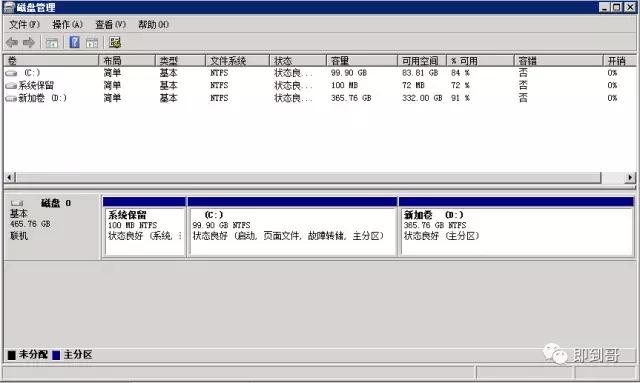This screenshot has width=640, height=383.
Task: Select the drive icon of 系统保留 row
Action: click(x=11, y=86)
